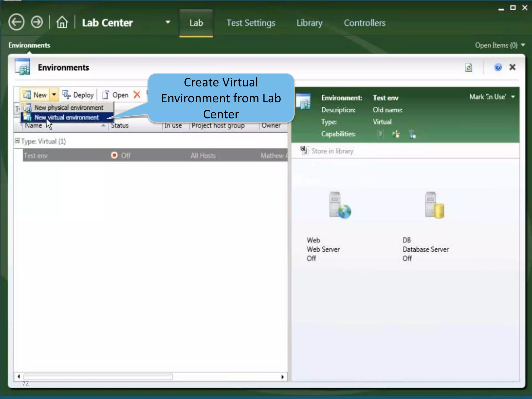
Task: Select the Web Server machine icon
Action: pyautogui.click(x=340, y=205)
